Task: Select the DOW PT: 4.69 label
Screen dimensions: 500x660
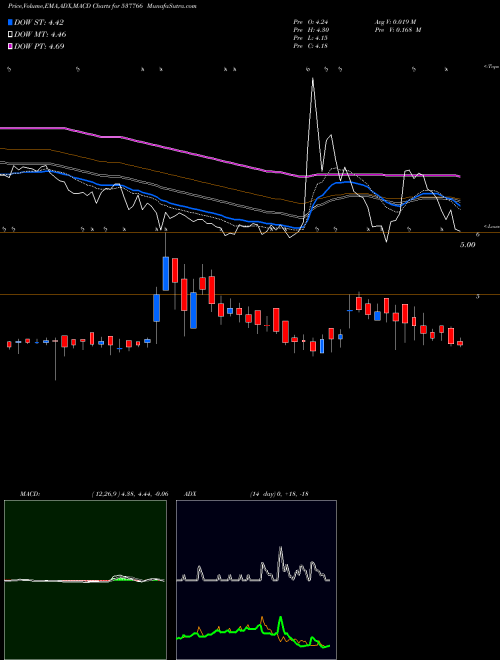Action: click(x=39, y=46)
